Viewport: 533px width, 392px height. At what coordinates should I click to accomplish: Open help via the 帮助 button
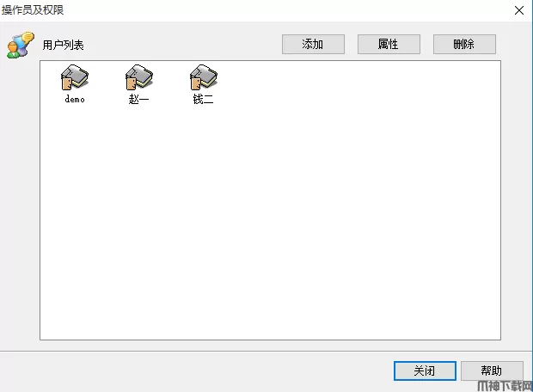(492, 371)
